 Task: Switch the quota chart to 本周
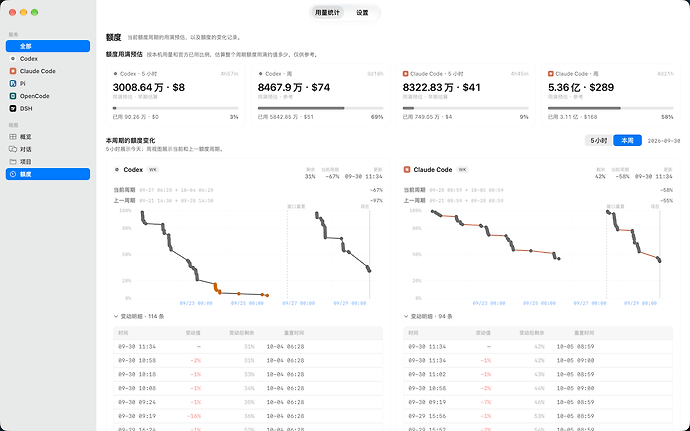click(627, 140)
